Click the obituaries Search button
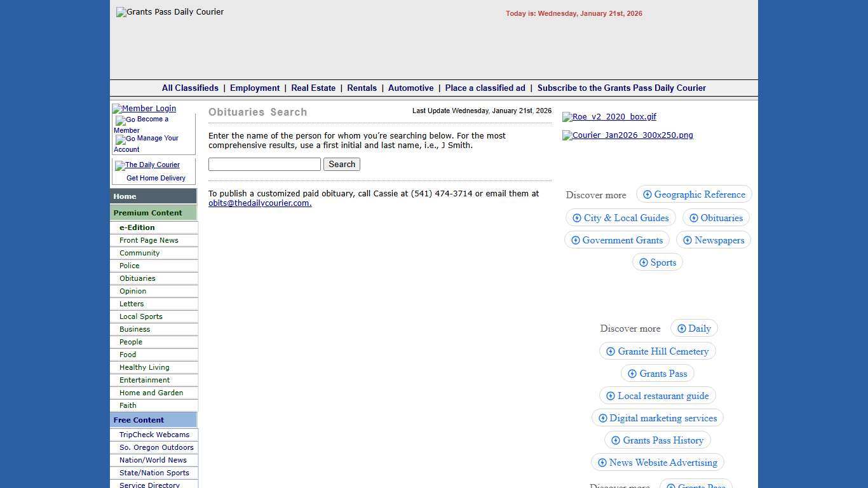The height and width of the screenshot is (488, 868). click(341, 164)
